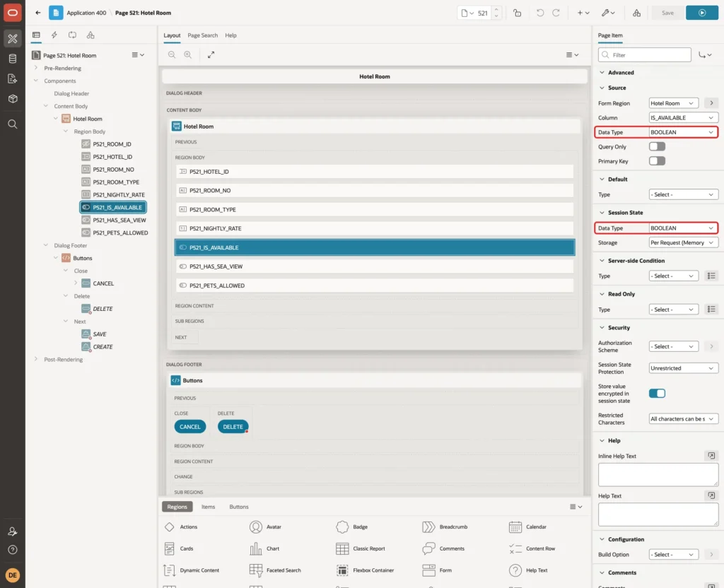Pick the Classic Report region in the gallery
Image resolution: width=724 pixels, height=588 pixels.
[360, 548]
